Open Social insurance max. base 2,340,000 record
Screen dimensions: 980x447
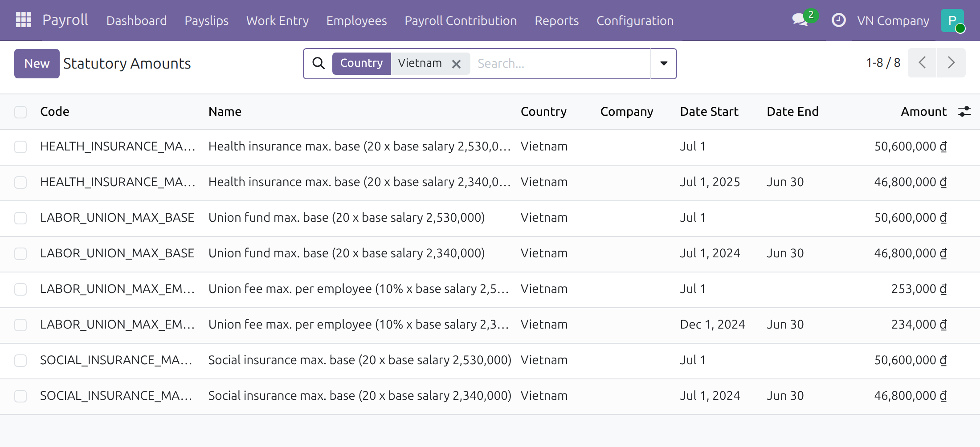(360, 396)
